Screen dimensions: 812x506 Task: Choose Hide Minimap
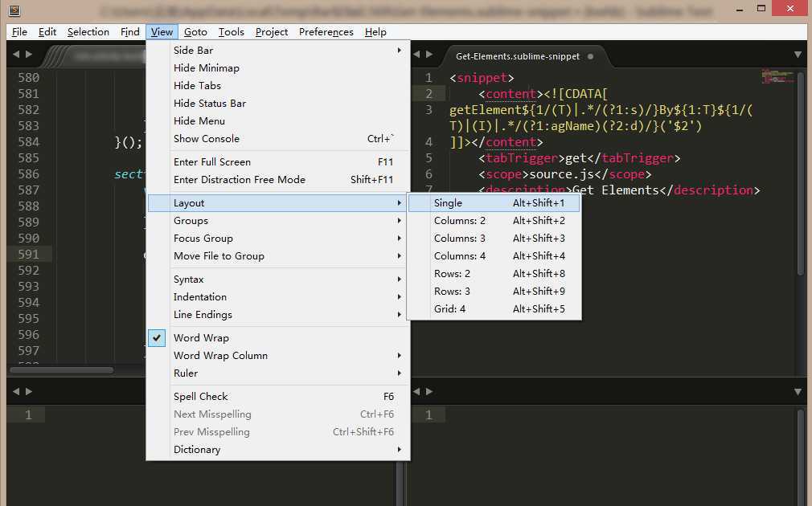[278, 67]
